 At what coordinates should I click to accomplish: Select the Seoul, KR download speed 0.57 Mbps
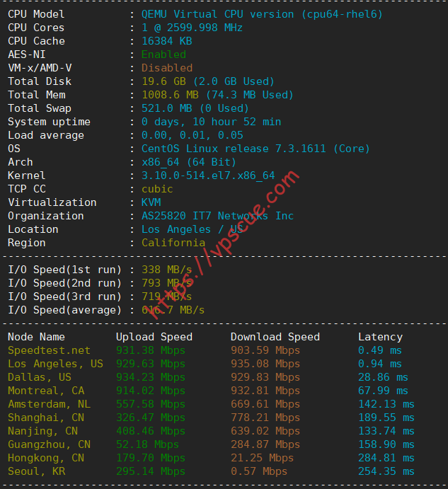pyautogui.click(x=259, y=471)
